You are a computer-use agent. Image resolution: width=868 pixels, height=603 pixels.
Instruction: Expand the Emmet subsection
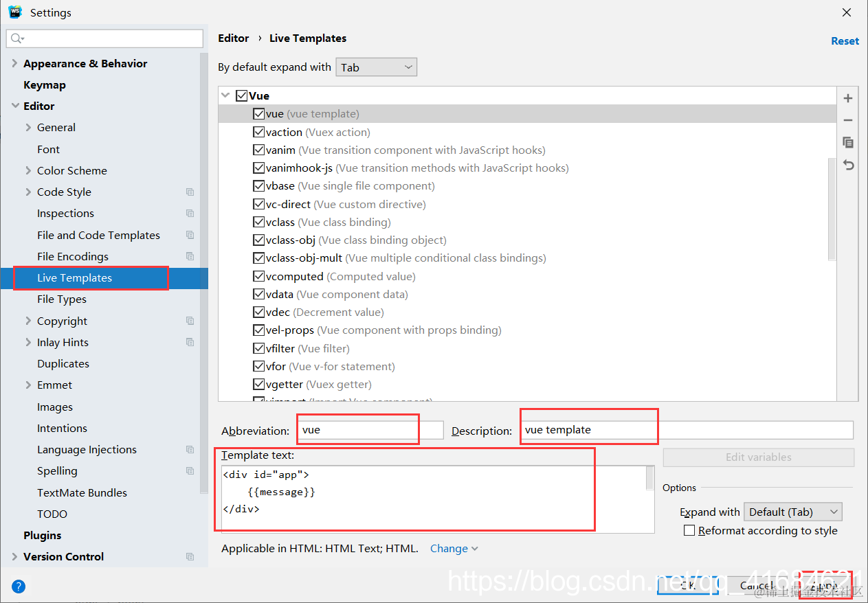(x=28, y=385)
